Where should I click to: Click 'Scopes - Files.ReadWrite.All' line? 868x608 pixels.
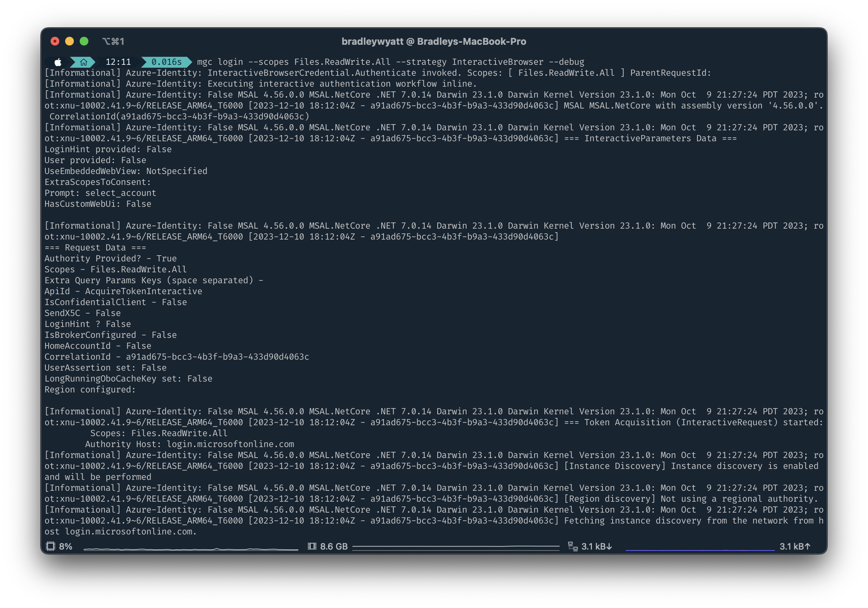[x=116, y=270]
